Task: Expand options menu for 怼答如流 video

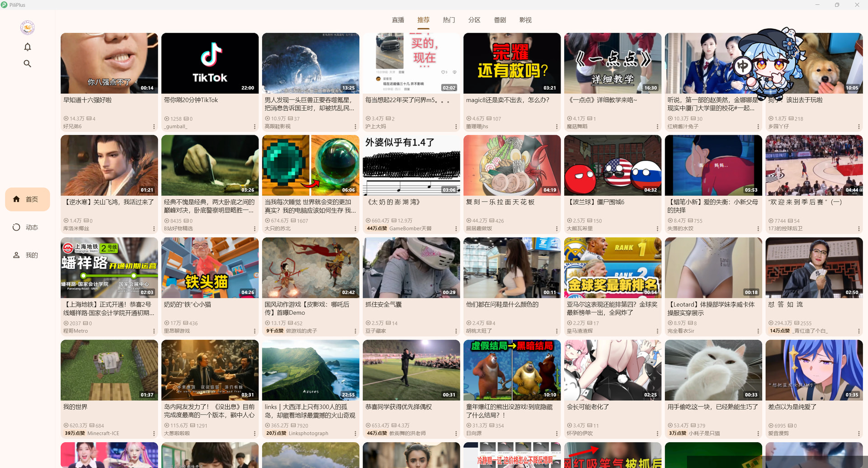Action: click(859, 331)
